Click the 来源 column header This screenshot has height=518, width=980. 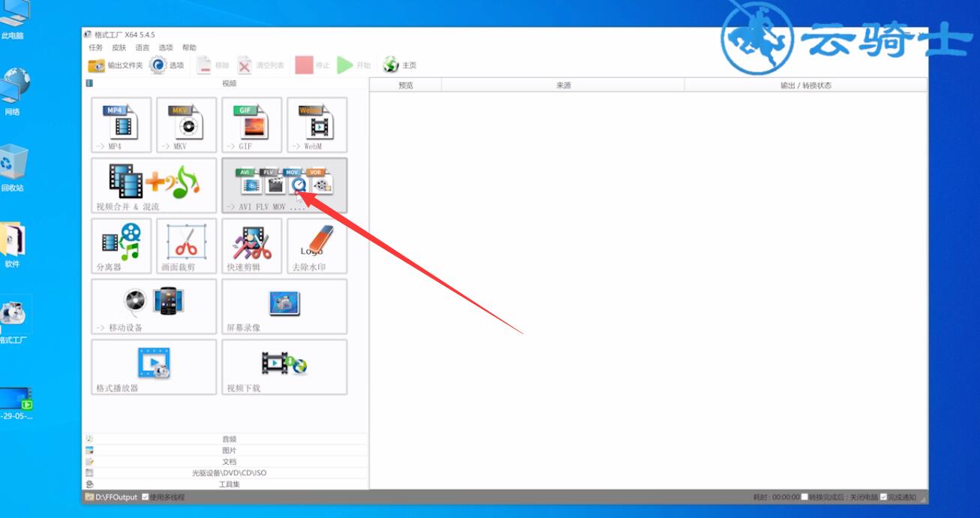click(x=564, y=86)
